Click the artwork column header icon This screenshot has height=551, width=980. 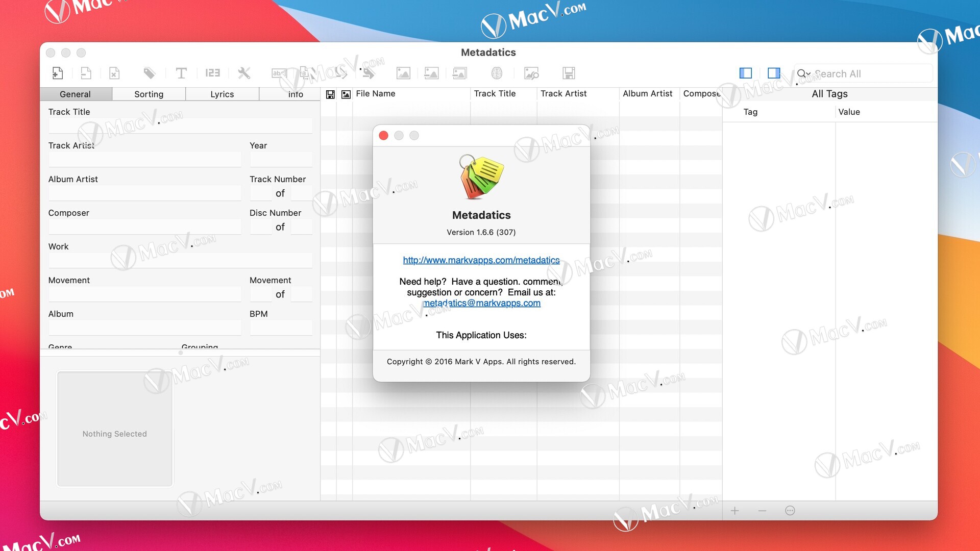coord(346,94)
